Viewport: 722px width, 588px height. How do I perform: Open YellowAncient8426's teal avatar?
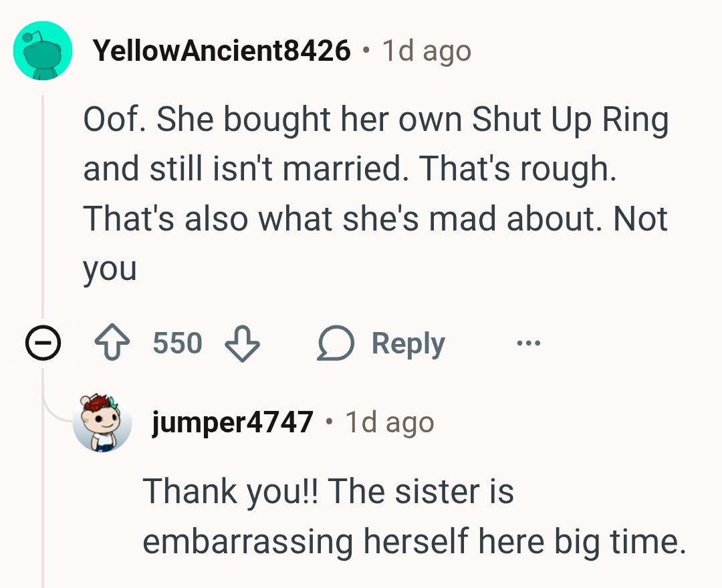click(x=43, y=51)
